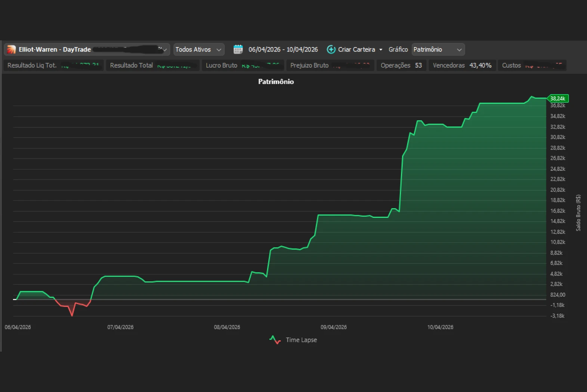Click the Elliot-Warren strategy logo icon
This screenshot has width=587, height=392.
(x=11, y=49)
